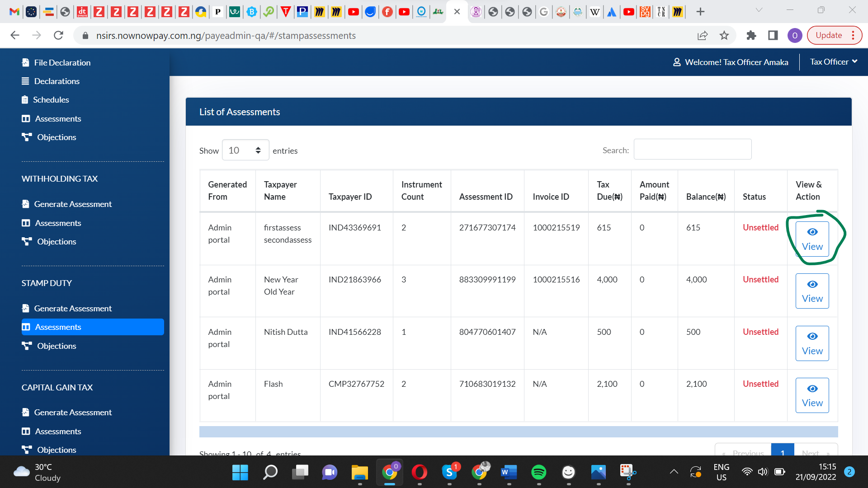View assessment for Flash
Image resolution: width=868 pixels, height=488 pixels.
coord(812,395)
